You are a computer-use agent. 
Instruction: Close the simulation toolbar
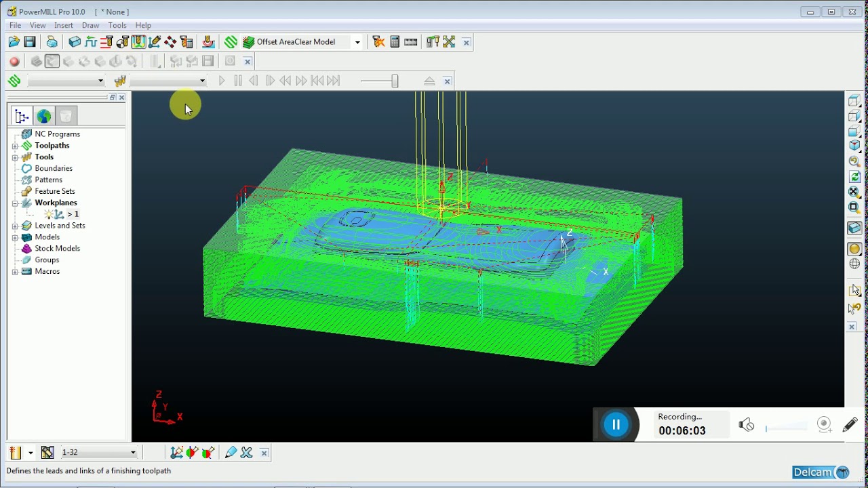[x=447, y=81]
